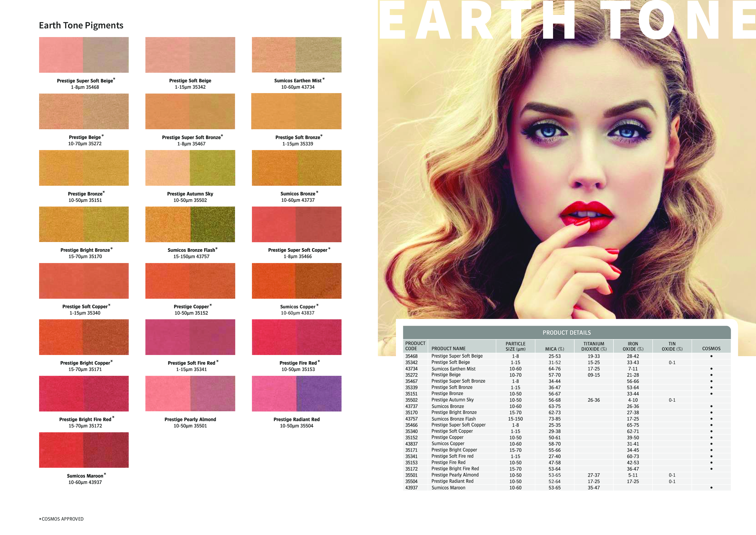
Task: Click Prestige Radiant Red table row name
Action: pos(452,481)
